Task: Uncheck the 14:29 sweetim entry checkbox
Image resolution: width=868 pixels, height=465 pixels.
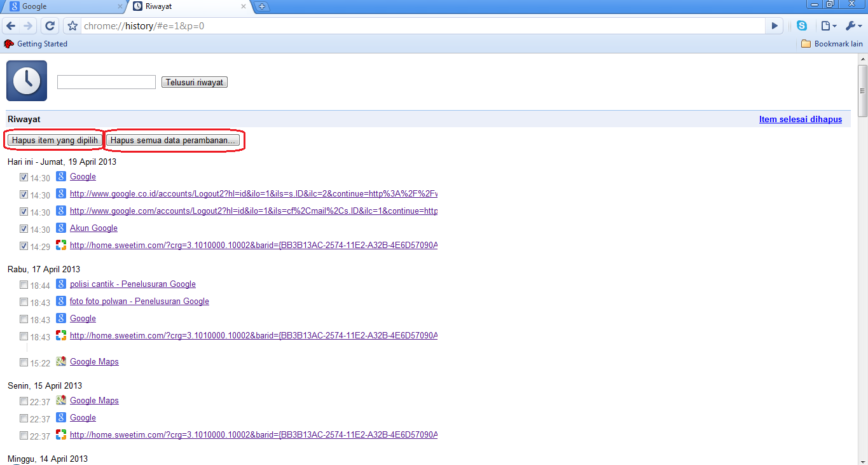Action: click(x=24, y=246)
